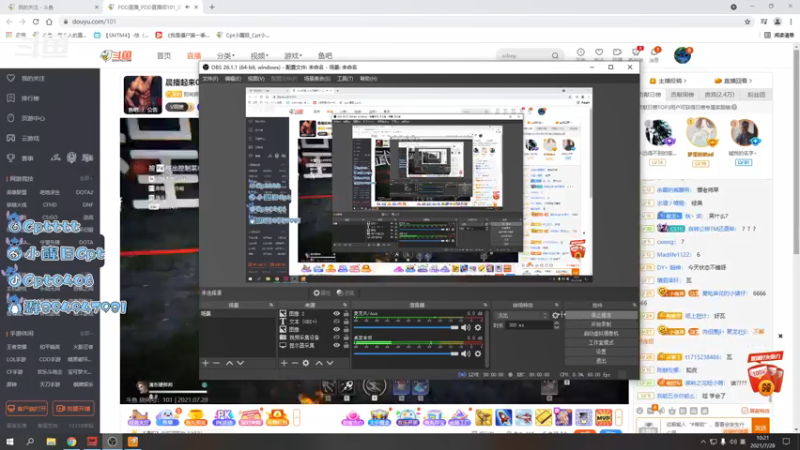
Task: Adjust the transition duration stepper arrows
Action: coord(556,325)
